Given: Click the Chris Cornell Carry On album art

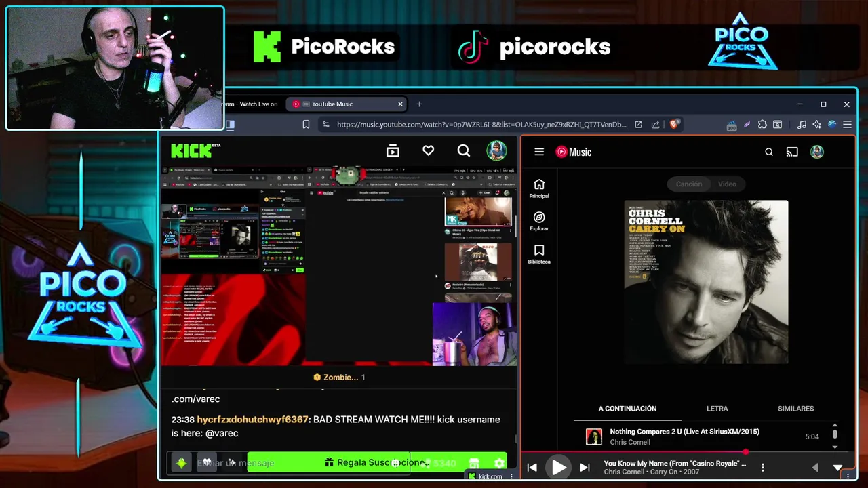Looking at the screenshot, I should [x=706, y=282].
